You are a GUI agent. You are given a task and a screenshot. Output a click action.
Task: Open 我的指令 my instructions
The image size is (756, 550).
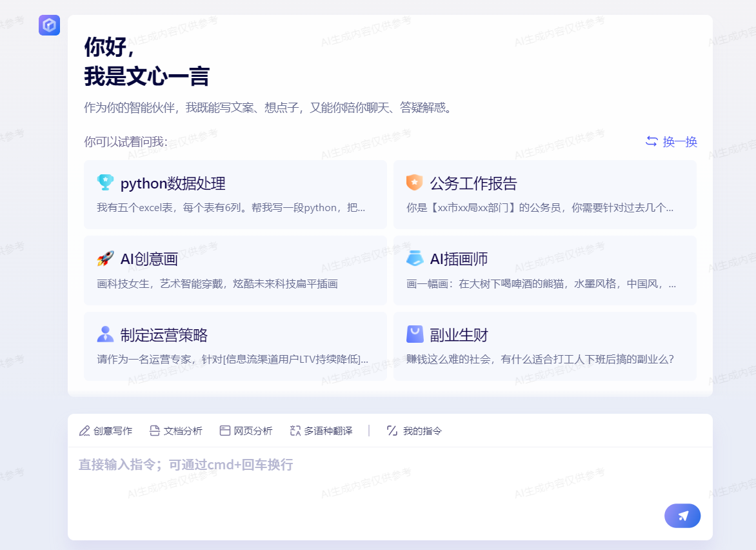(x=413, y=431)
